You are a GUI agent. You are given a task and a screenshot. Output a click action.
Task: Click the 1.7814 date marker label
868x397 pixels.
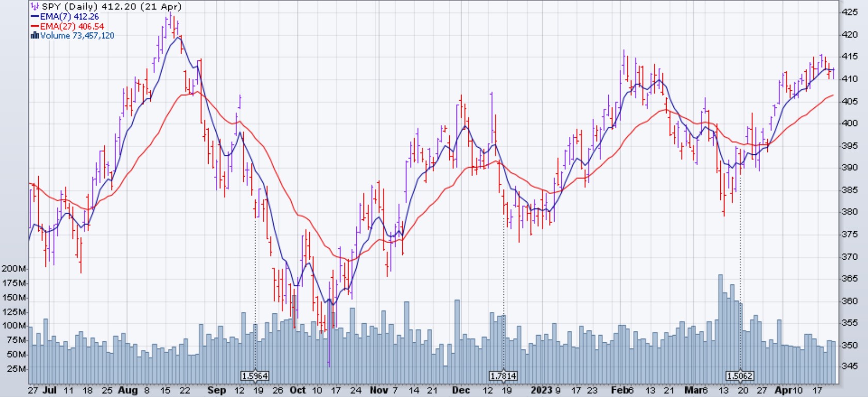click(x=503, y=376)
